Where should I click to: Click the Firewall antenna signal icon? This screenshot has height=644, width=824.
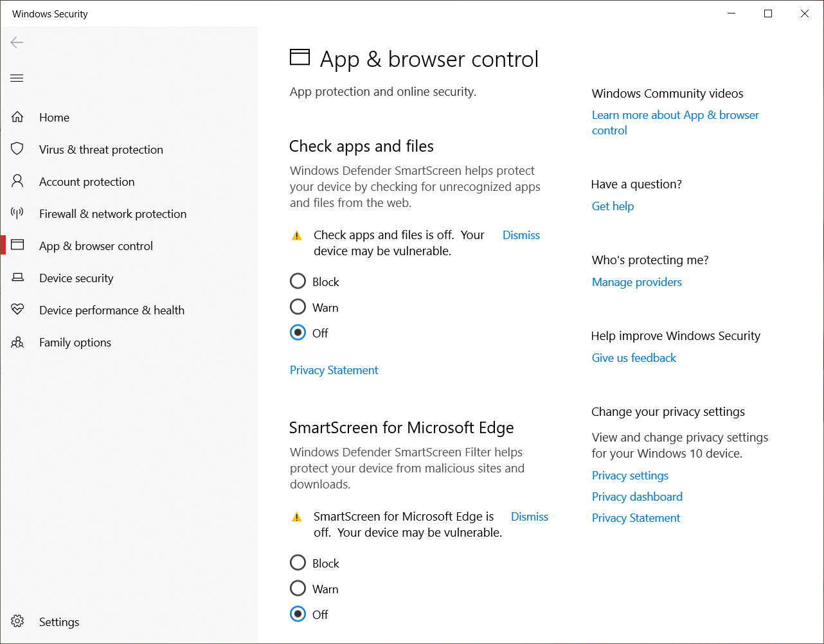(x=17, y=213)
